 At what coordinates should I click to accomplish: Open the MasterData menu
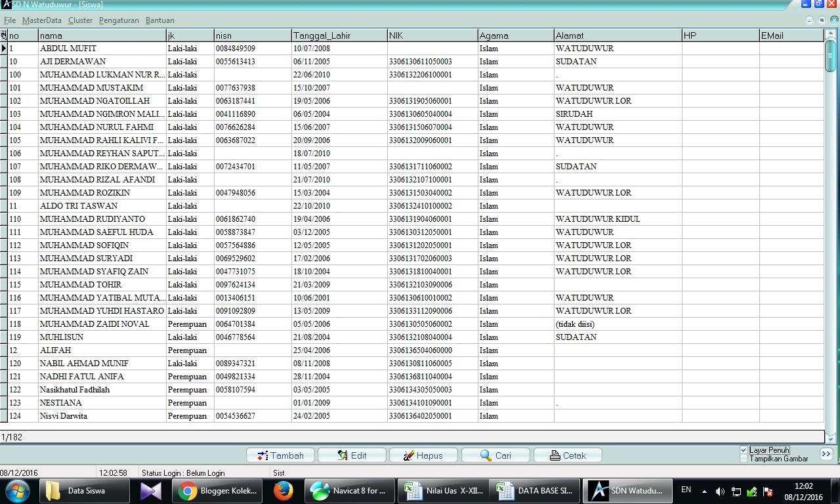click(x=41, y=20)
